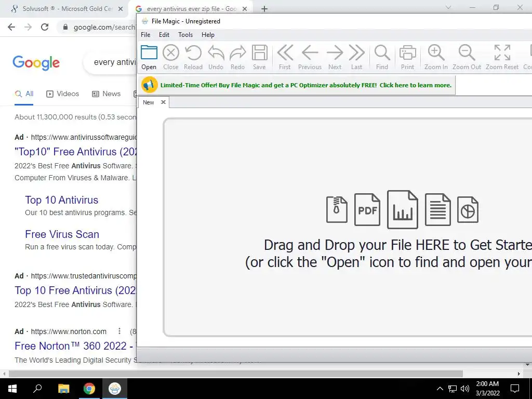
Task: Click the Google logo in Chrome
Action: (36, 63)
